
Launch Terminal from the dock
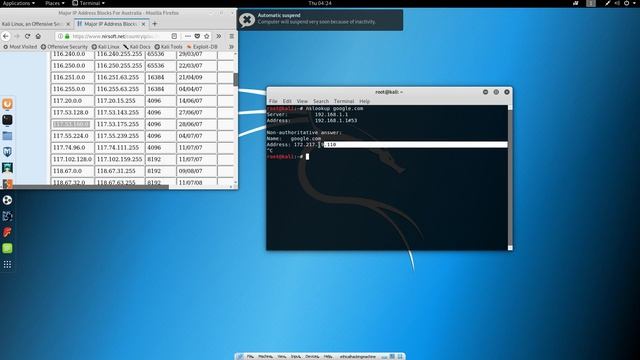click(x=7, y=120)
